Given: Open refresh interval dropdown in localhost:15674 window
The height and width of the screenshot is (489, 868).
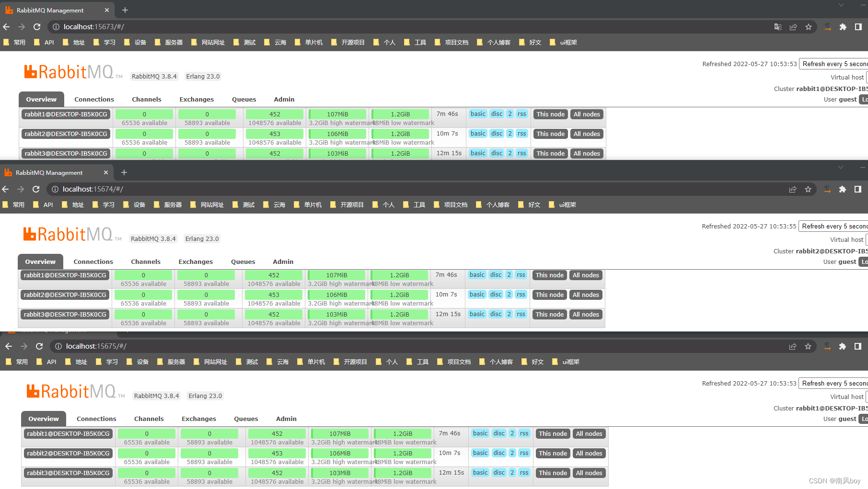Looking at the screenshot, I should 833,227.
